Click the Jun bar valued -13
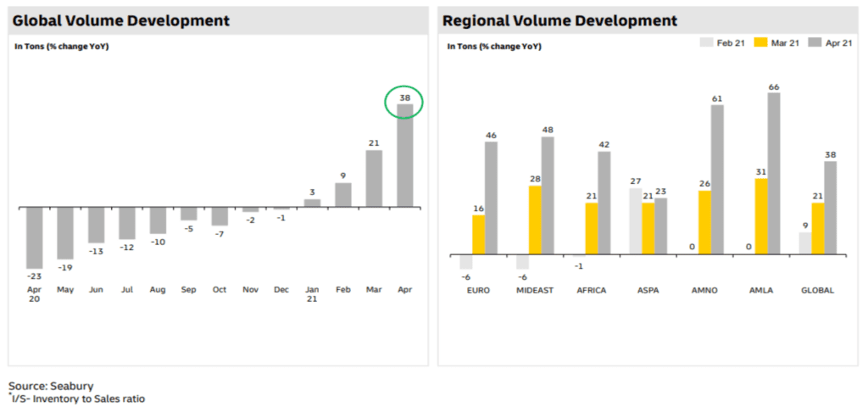The image size is (868, 407). point(97,225)
